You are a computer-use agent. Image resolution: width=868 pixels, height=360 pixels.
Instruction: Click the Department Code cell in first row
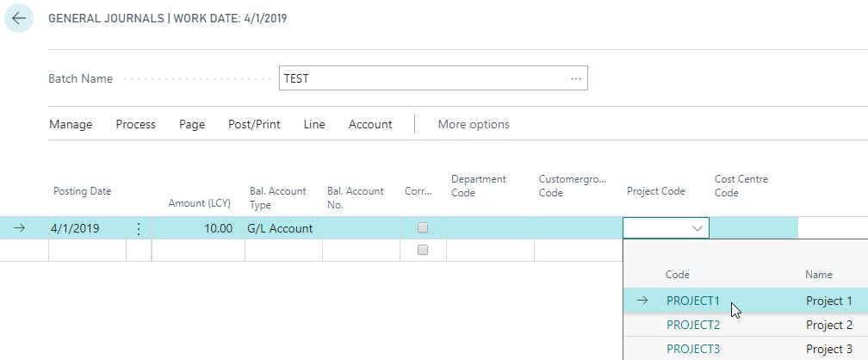[x=489, y=228]
